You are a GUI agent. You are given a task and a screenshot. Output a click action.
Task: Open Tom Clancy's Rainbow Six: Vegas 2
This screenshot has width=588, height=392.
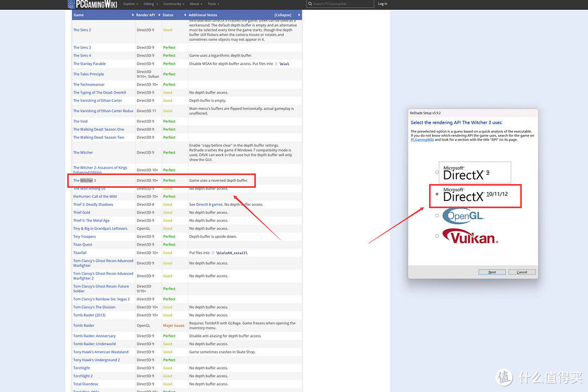101,299
